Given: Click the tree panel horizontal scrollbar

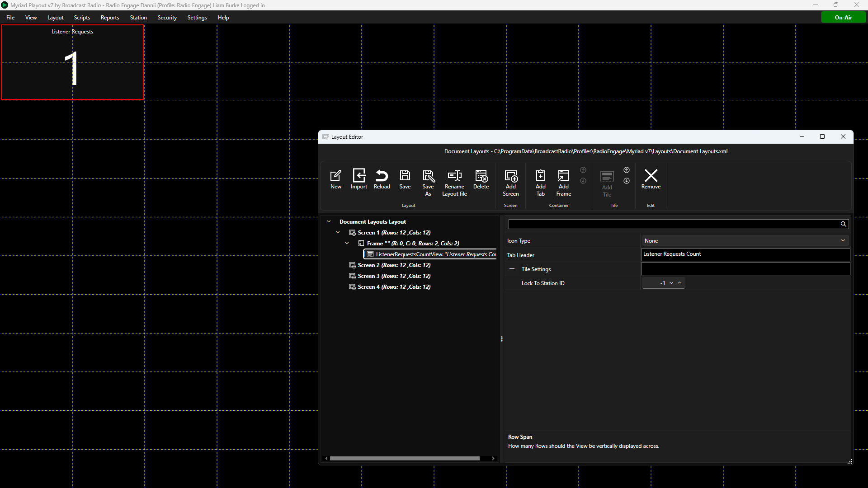Looking at the screenshot, I should [405, 458].
